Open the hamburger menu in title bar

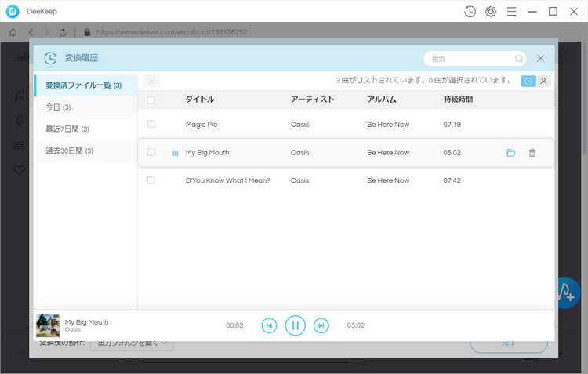[x=511, y=12]
